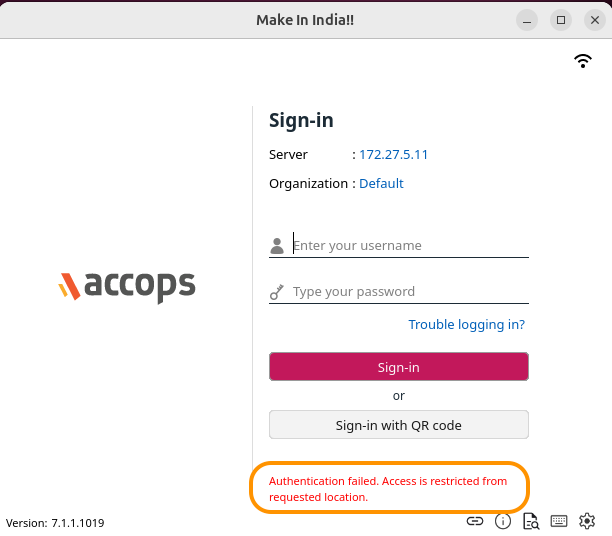Maximize the Make In India window

(561, 20)
